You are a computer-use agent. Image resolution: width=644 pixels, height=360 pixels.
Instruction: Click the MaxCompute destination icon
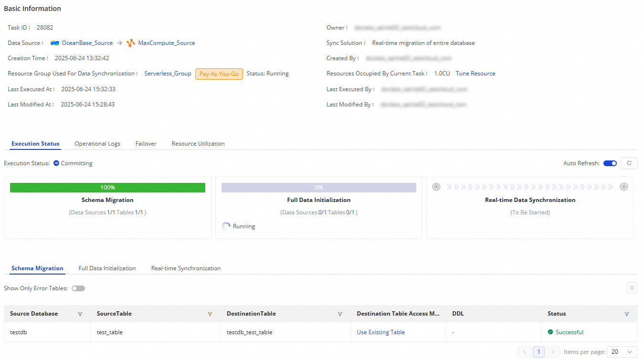tap(131, 43)
